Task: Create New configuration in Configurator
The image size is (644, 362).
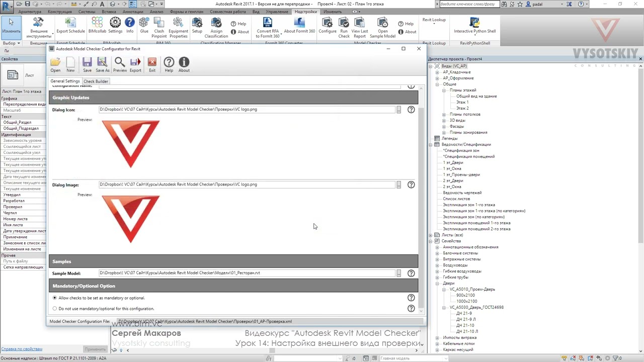Action: point(70,64)
